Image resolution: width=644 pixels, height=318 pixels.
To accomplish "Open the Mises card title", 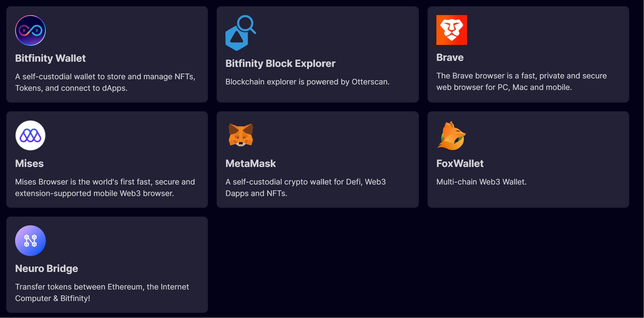I will [x=29, y=163].
